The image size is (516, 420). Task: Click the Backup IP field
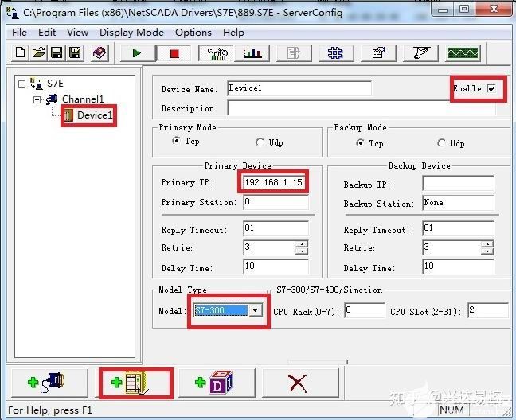point(458,183)
